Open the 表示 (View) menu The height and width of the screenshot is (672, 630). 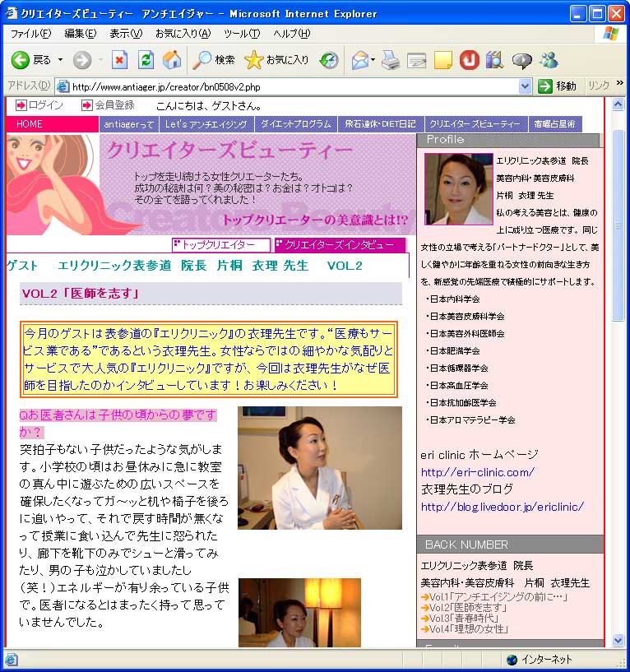pyautogui.click(x=125, y=34)
